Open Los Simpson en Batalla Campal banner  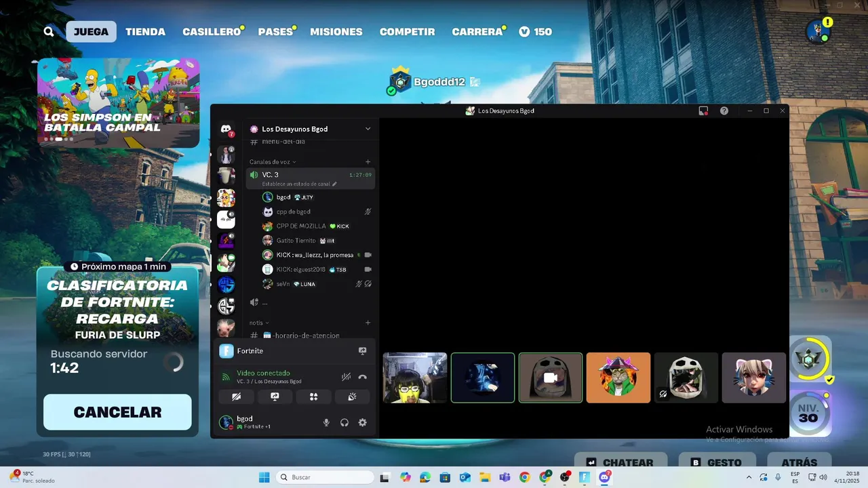pos(118,102)
